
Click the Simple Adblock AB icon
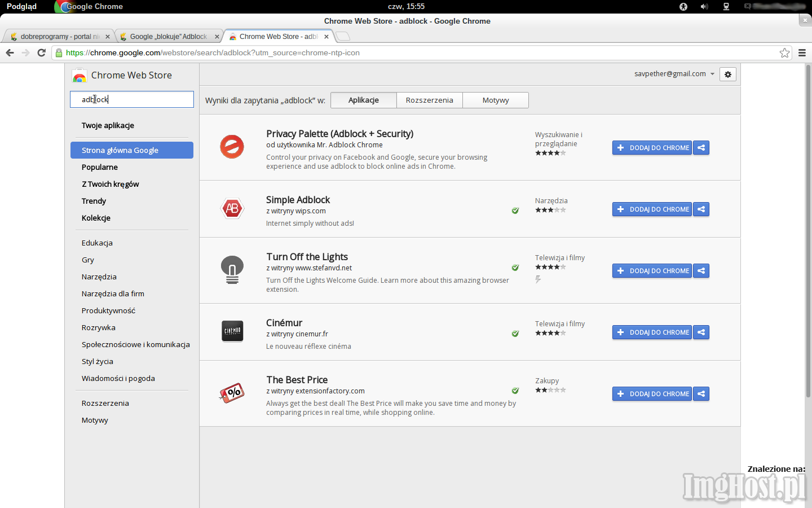pos(232,208)
